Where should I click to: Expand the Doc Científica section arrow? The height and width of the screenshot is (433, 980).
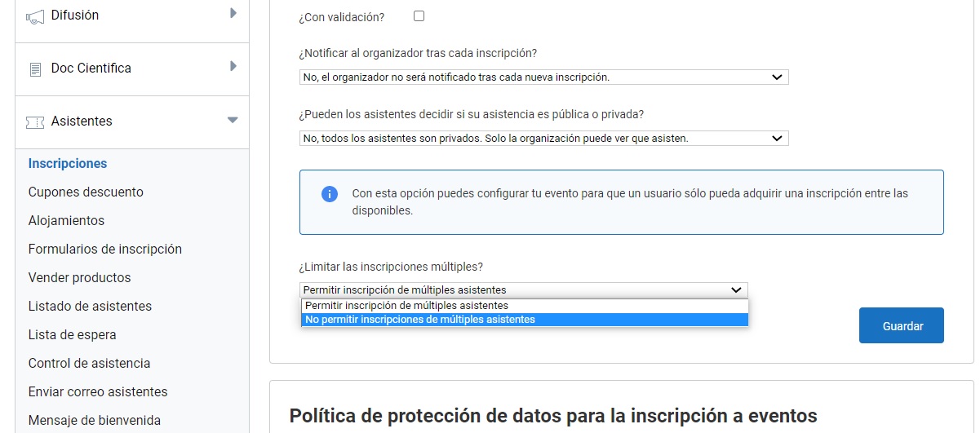click(x=233, y=67)
